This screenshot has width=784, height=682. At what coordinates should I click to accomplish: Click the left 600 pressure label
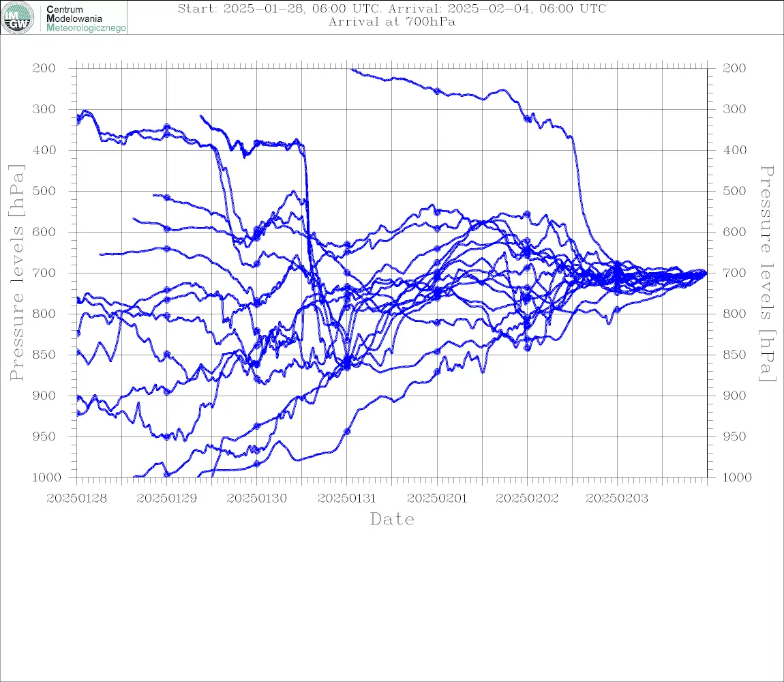(44, 232)
